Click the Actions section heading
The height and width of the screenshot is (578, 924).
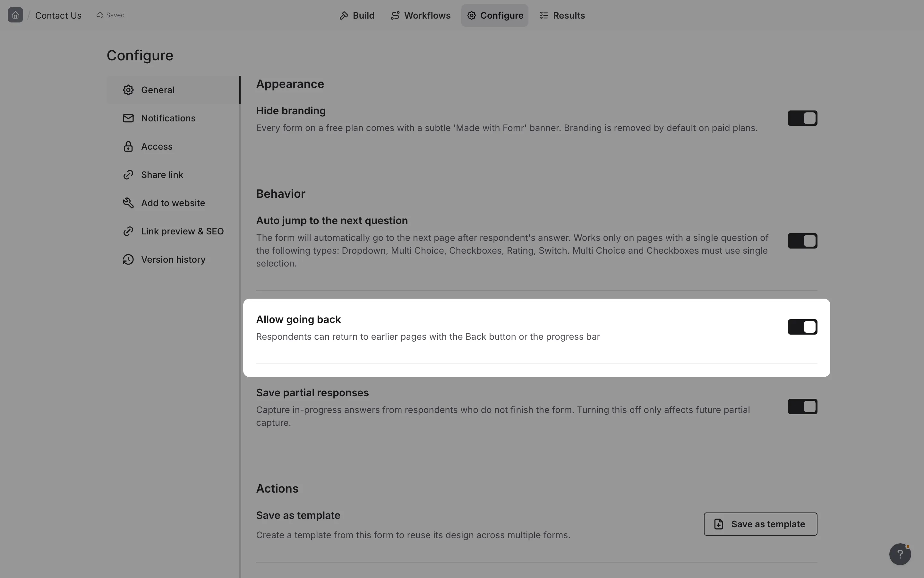pos(277,488)
